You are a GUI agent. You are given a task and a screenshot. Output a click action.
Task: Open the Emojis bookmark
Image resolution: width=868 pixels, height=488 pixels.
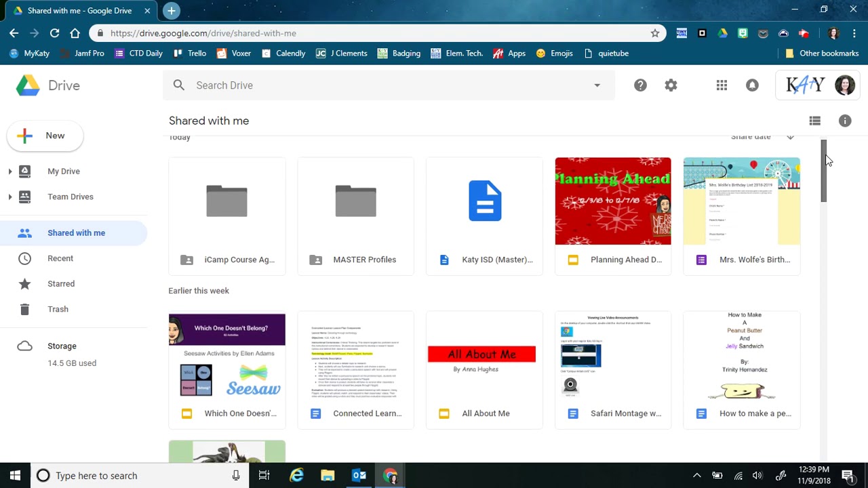pyautogui.click(x=554, y=54)
